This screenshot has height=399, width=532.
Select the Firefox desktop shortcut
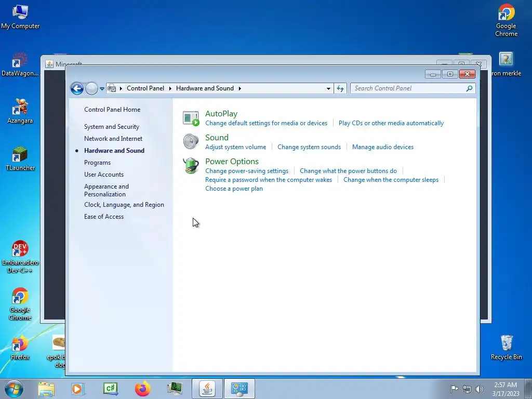point(20,348)
